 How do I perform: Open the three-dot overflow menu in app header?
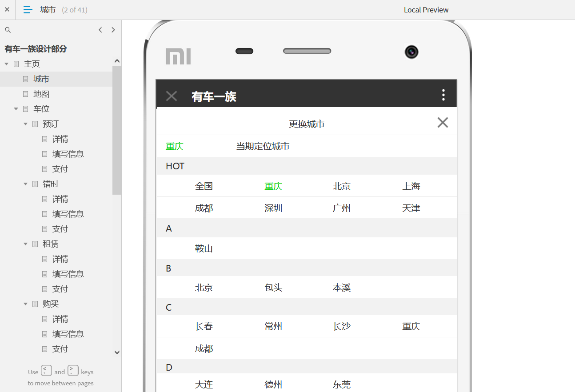pyautogui.click(x=443, y=95)
